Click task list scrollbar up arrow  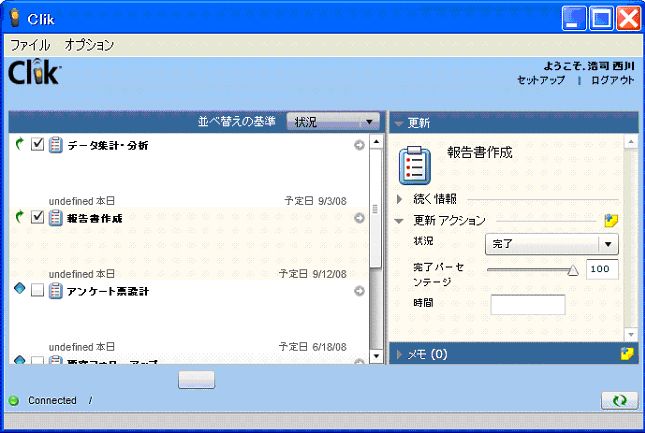(376, 142)
